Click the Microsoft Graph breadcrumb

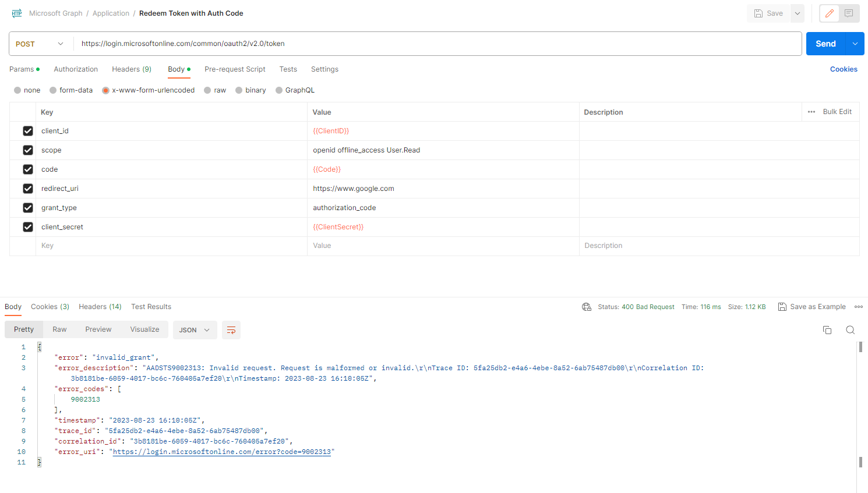tap(56, 13)
